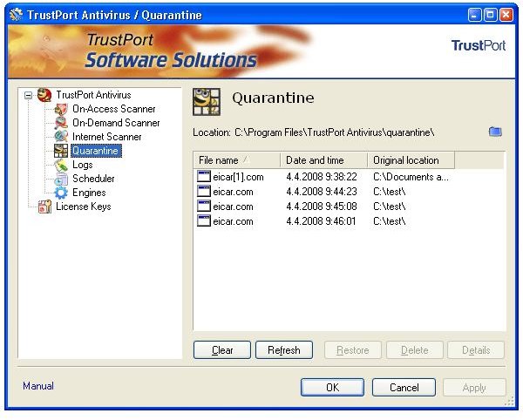This screenshot has height=420, width=523.
Task: Click the TrustPort logo in banner
Action: coord(479,45)
